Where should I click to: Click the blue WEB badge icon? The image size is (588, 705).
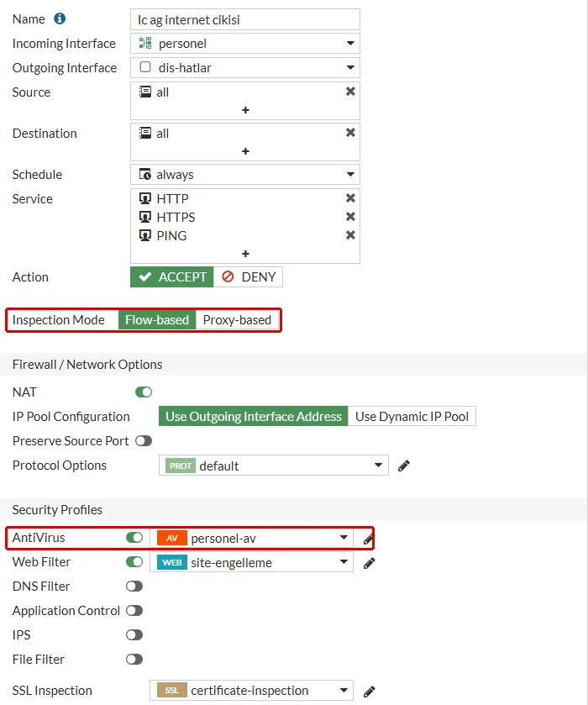(171, 562)
